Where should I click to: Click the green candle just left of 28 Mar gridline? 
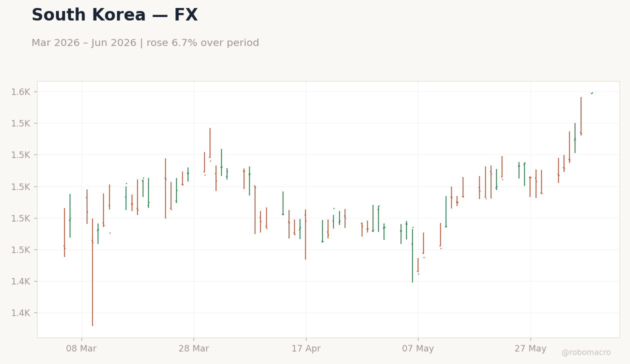[x=188, y=174]
